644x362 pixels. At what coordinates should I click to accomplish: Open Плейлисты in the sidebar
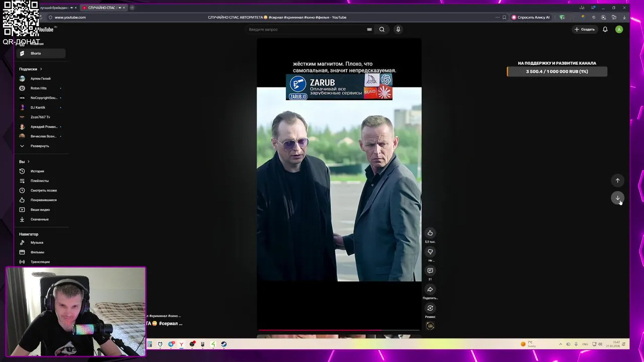40,180
